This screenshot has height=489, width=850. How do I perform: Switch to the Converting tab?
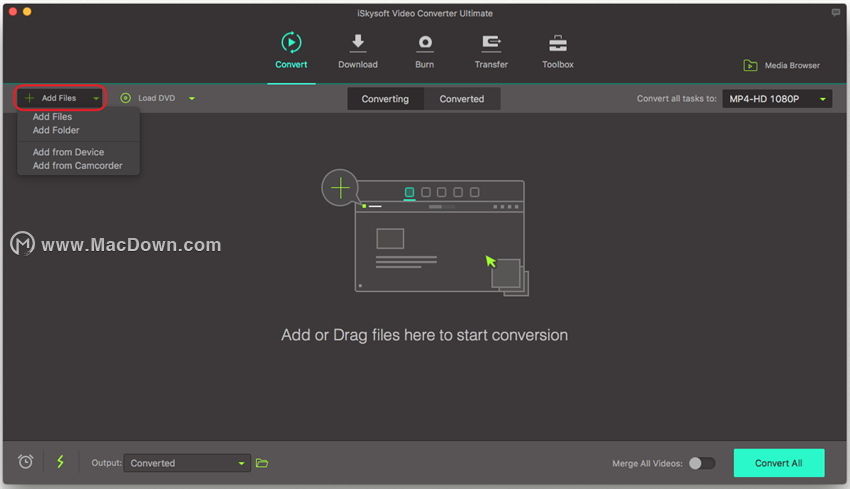[x=385, y=99]
